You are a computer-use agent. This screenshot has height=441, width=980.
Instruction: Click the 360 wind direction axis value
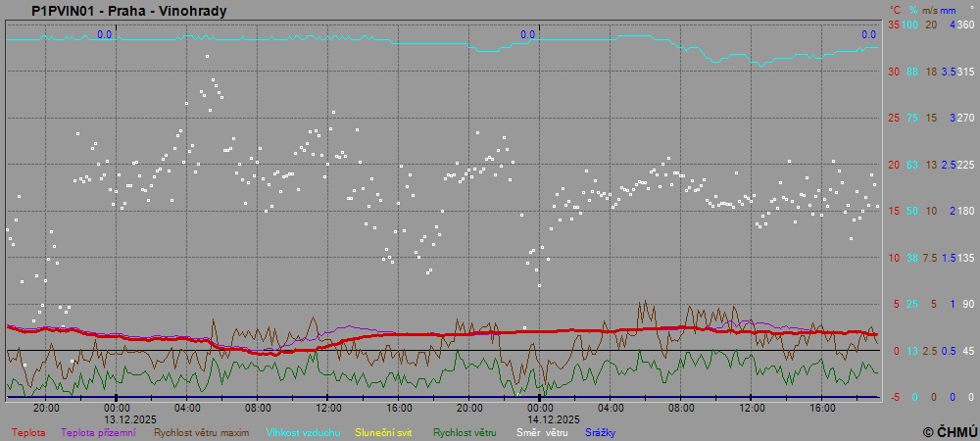click(964, 24)
